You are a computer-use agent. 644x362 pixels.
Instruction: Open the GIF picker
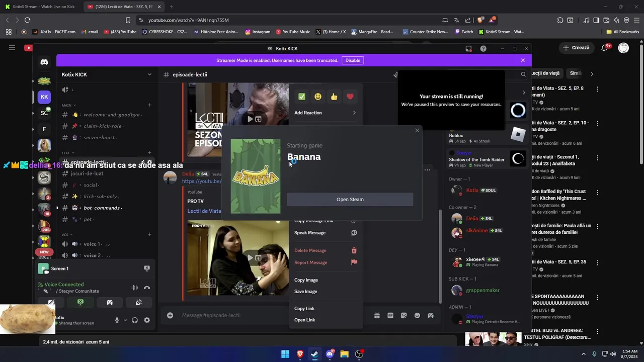pos(390,315)
